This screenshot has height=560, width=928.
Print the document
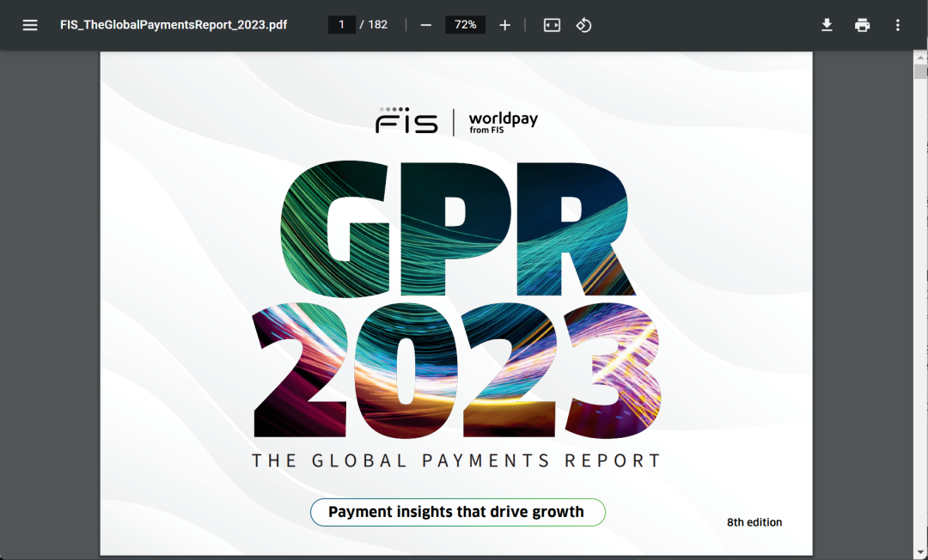tap(862, 25)
